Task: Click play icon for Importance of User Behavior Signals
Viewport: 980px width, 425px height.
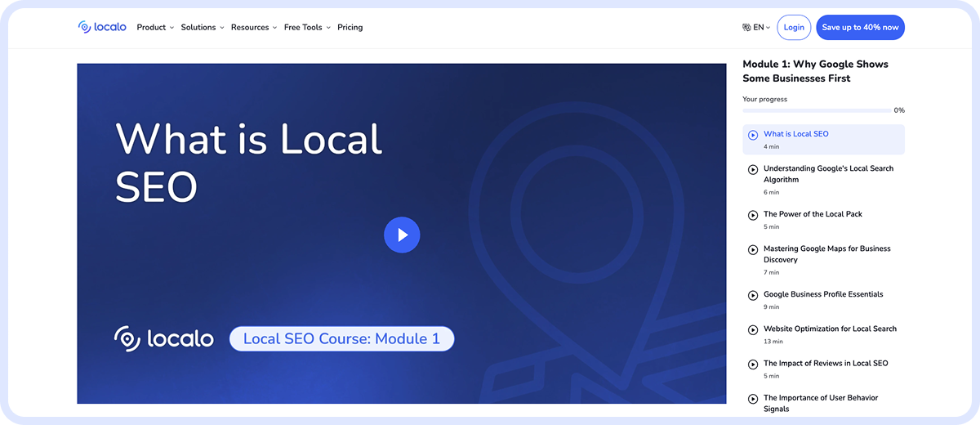Action: click(x=753, y=398)
